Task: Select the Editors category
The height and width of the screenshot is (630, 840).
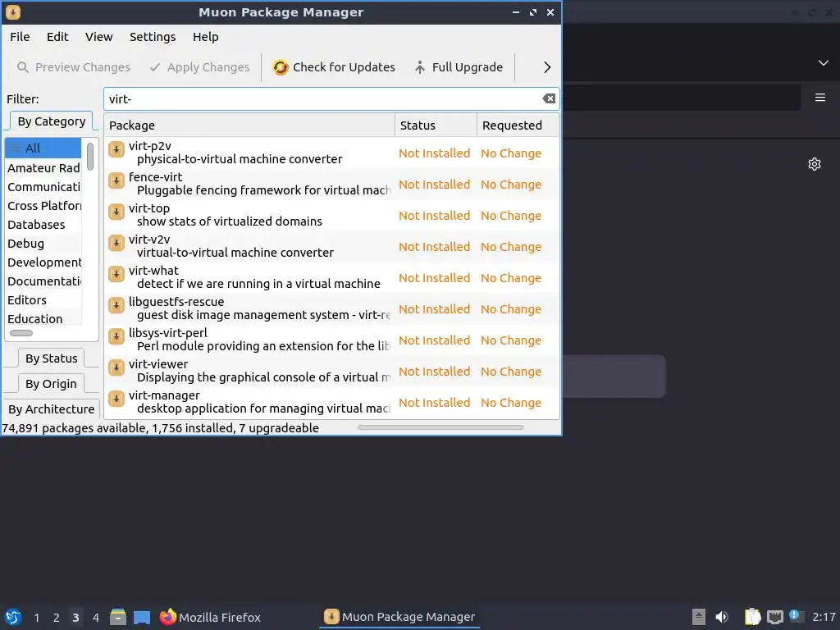Action: [43, 300]
